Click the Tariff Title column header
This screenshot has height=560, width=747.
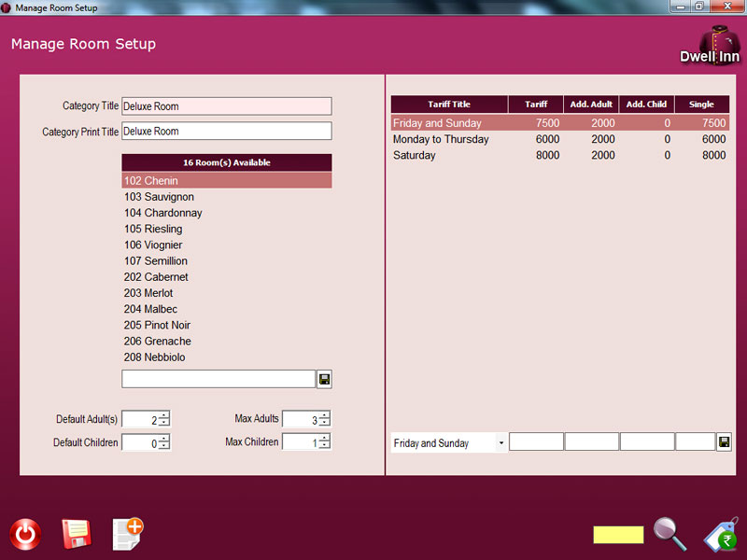(449, 105)
